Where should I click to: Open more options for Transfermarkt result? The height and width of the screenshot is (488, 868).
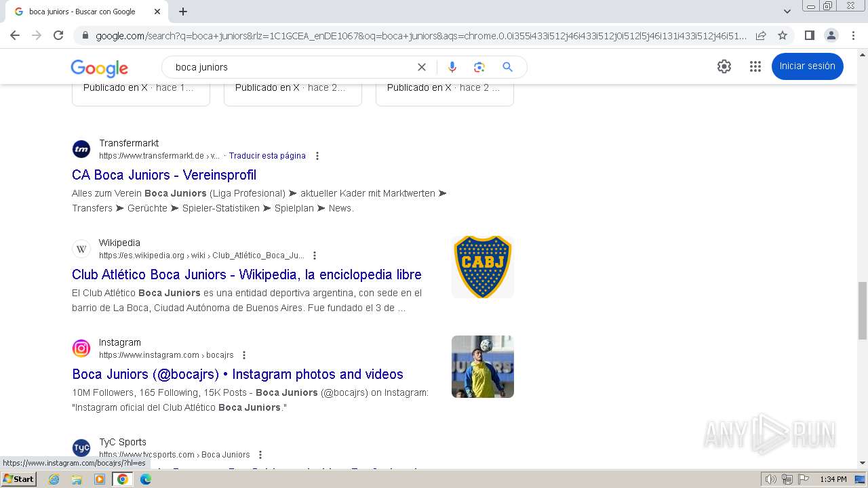(317, 156)
